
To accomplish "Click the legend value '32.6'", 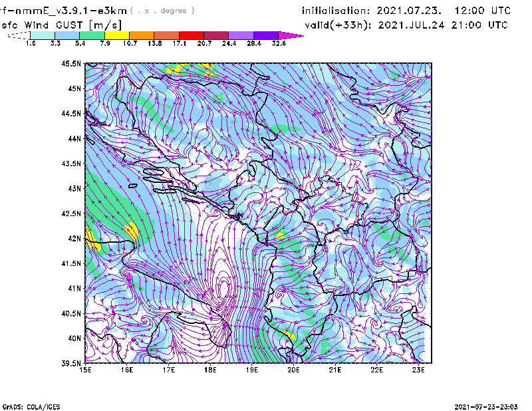I will pyautogui.click(x=279, y=43).
